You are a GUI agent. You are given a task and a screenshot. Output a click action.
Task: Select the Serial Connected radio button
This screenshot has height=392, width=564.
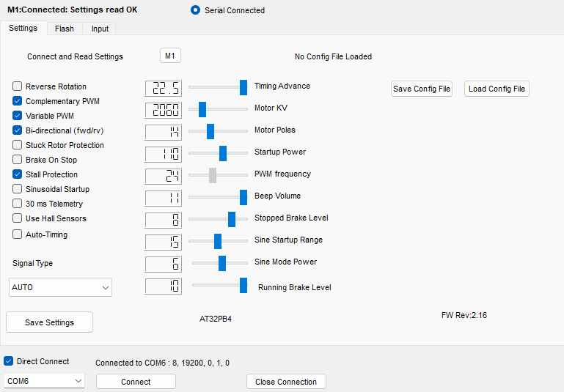[x=195, y=10]
